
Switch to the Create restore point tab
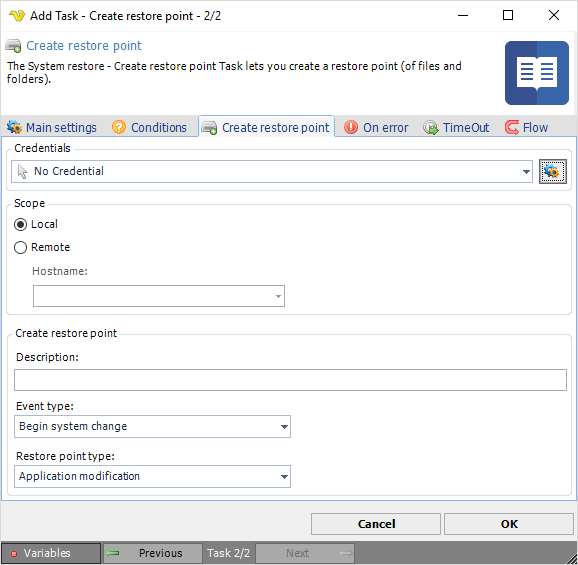point(267,127)
